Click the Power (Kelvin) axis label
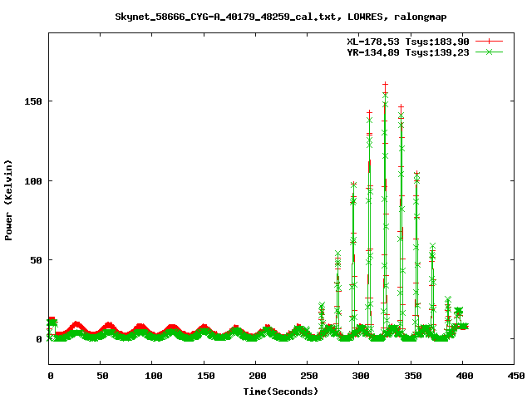This screenshot has height=399, width=532. [8, 200]
